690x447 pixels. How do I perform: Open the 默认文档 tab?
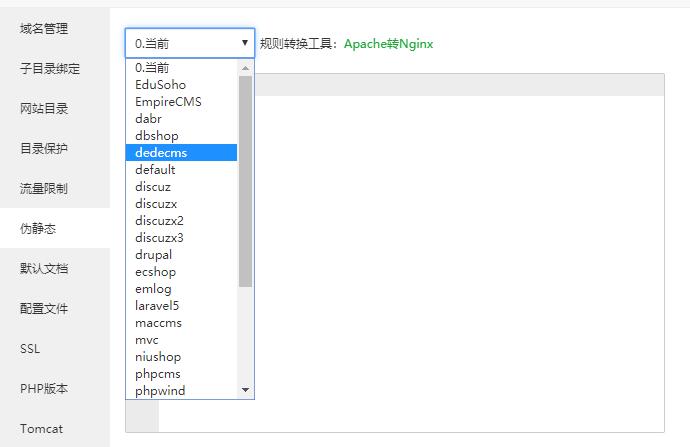tap(55, 268)
